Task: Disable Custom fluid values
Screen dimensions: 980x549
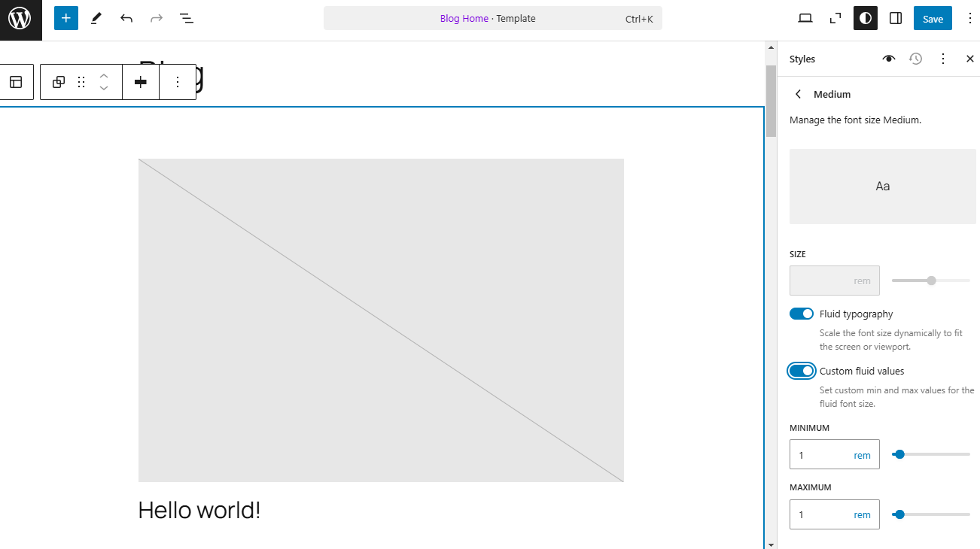Action: click(x=802, y=371)
